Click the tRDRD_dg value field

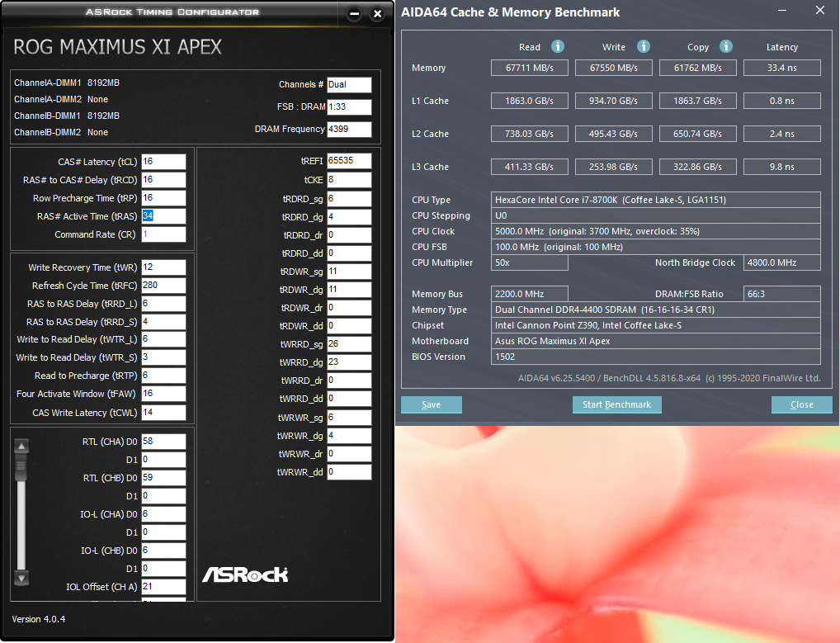click(x=349, y=217)
